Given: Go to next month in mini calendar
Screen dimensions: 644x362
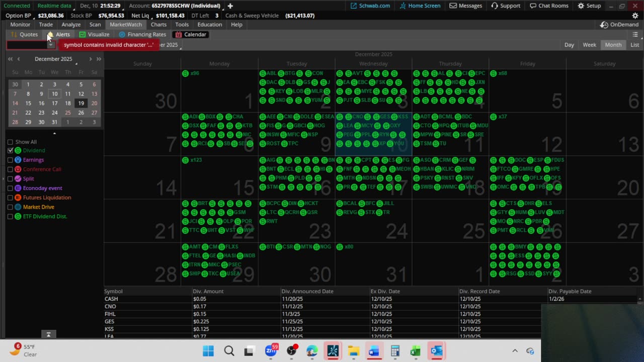Looking at the screenshot, I should pyautogui.click(x=91, y=59).
